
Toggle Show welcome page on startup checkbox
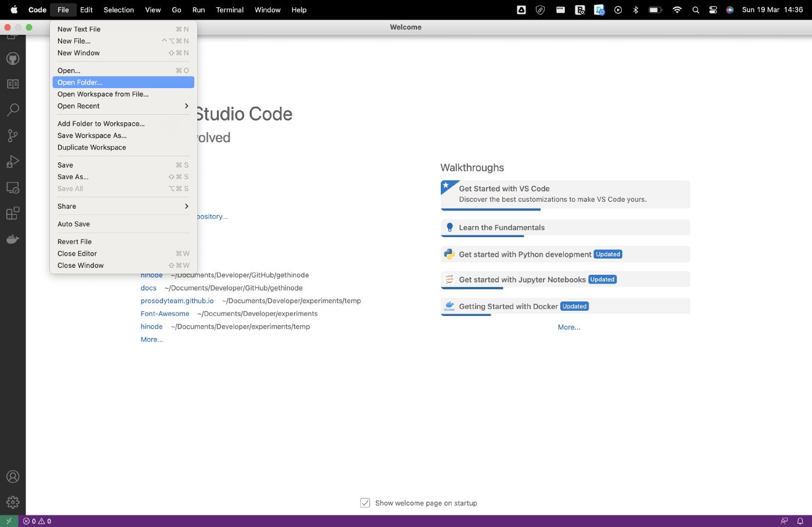click(365, 503)
